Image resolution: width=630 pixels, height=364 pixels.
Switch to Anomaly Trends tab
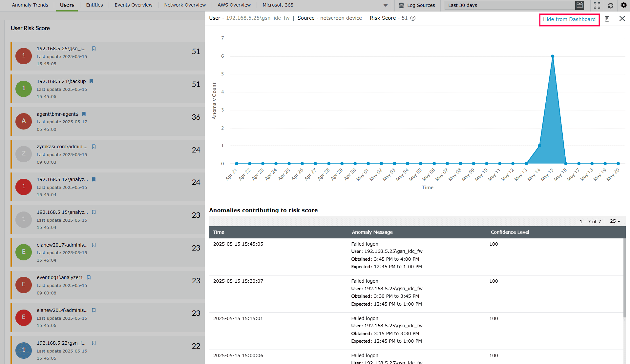[30, 5]
